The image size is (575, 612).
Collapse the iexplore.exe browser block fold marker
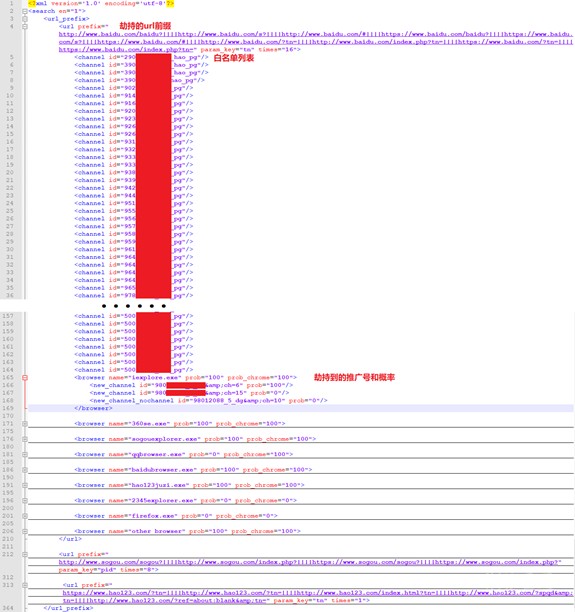(25, 377)
